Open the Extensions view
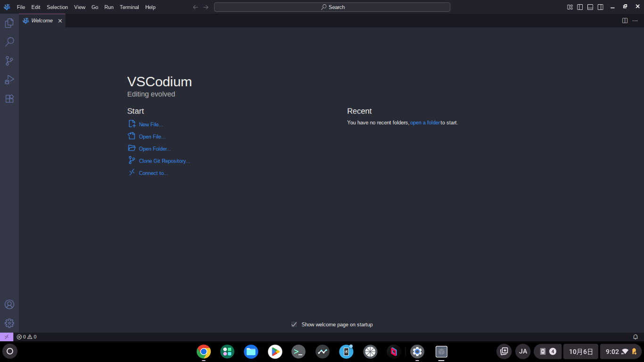Image resolution: width=644 pixels, height=362 pixels. 9,99
